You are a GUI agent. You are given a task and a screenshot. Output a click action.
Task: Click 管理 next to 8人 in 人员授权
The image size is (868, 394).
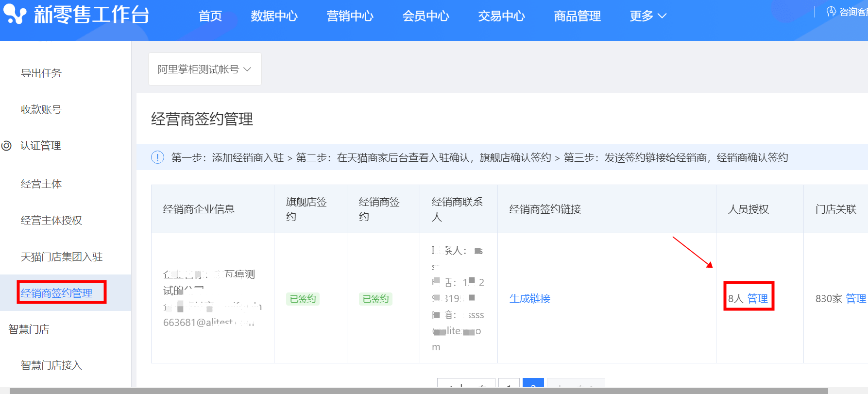[757, 299]
